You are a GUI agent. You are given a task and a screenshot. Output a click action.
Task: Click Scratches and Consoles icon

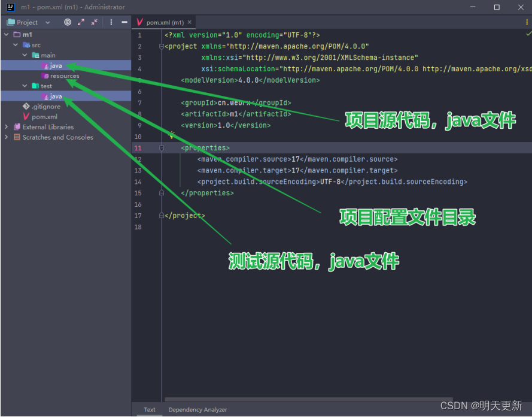(17, 137)
